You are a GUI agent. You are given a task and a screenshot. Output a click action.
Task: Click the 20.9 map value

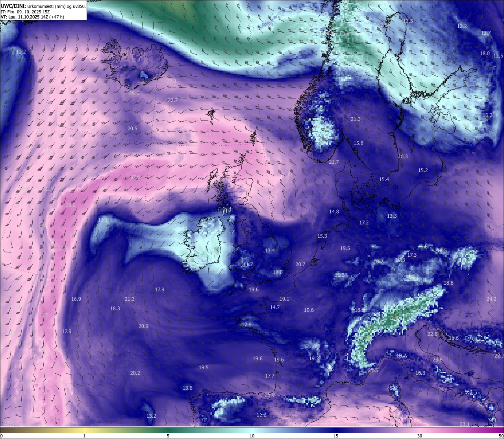[x=143, y=326]
